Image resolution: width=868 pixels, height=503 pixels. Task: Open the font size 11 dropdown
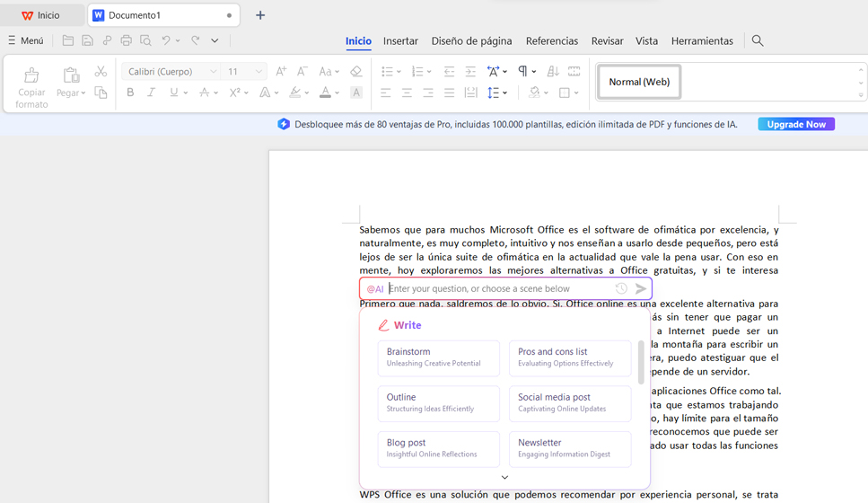[259, 72]
